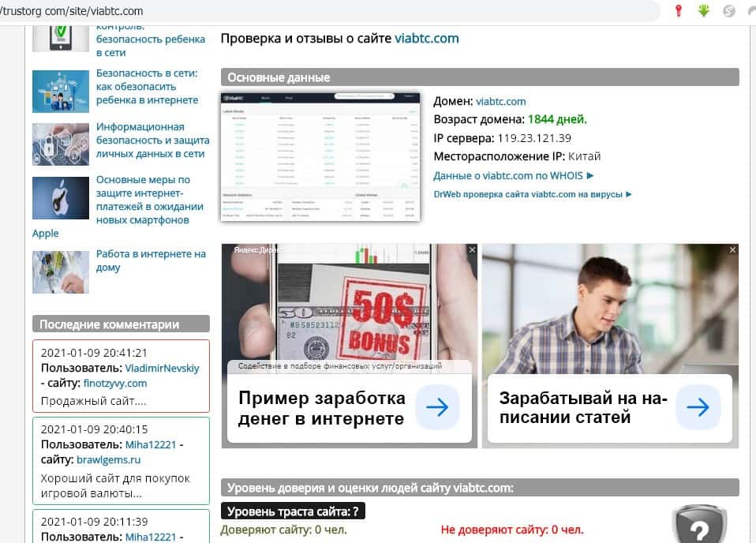Open the padlock data protection article thumbnail
This screenshot has width=756, height=543.
tap(61, 144)
